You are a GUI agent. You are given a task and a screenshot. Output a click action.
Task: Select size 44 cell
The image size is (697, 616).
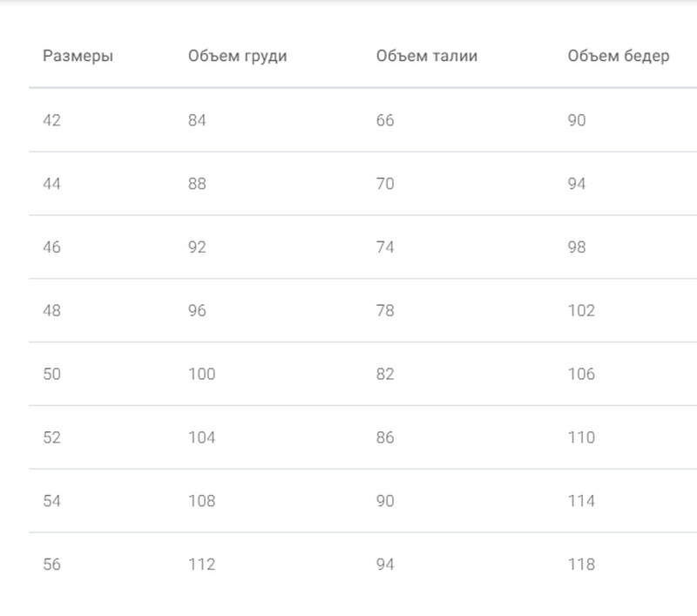pos(51,184)
